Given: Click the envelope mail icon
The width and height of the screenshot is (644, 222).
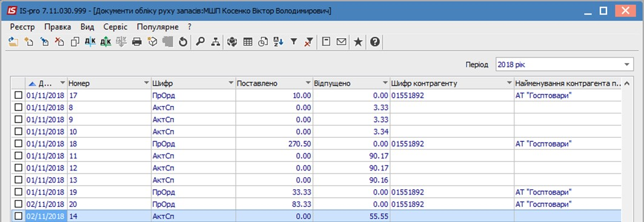Looking at the screenshot, I should [x=341, y=41].
